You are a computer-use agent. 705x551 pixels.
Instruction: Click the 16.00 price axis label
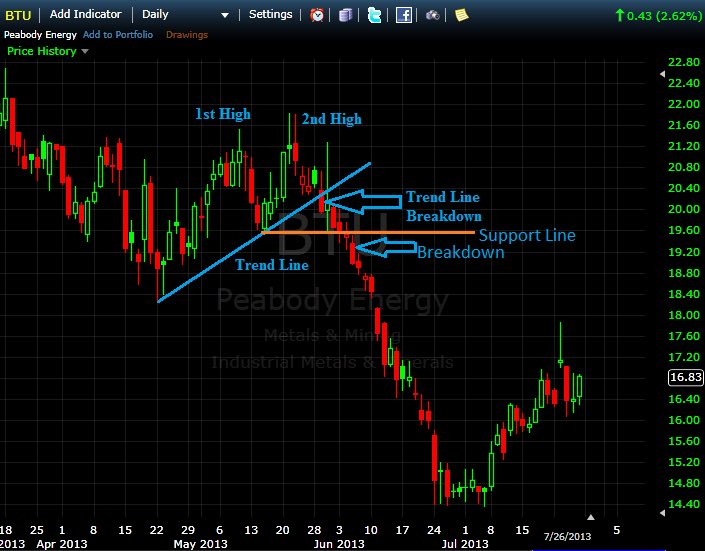684,420
